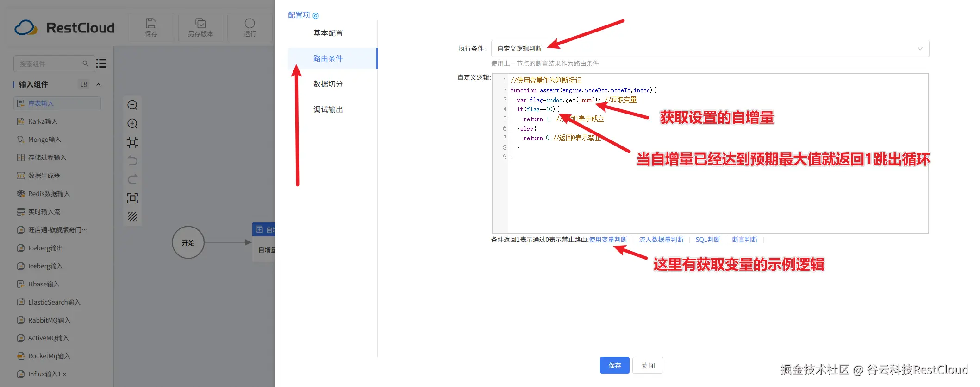
Task: Click the redo canvas icon
Action: point(132,179)
